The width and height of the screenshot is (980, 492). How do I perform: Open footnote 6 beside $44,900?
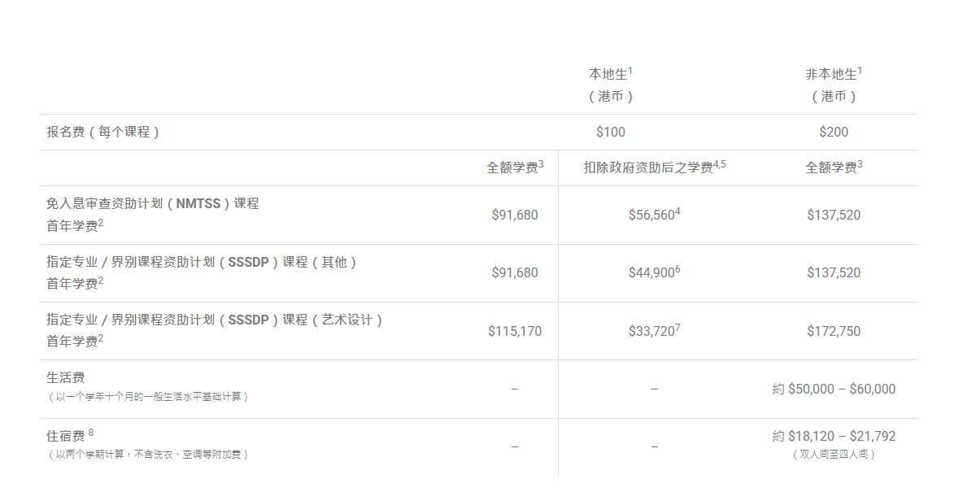(x=677, y=268)
